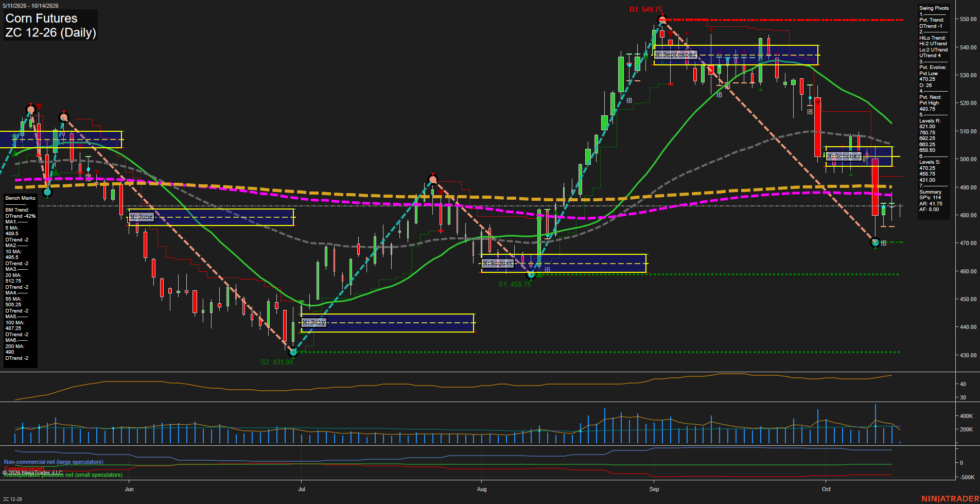Select the late-July swing high pivot marker
The height and width of the screenshot is (504, 980).
coord(433,180)
